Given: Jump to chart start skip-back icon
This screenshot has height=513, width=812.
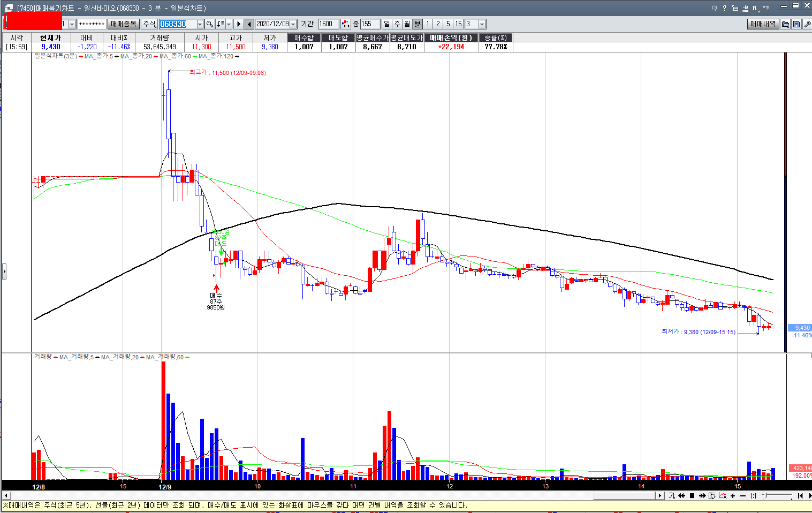Looking at the screenshot, I should point(800,496).
